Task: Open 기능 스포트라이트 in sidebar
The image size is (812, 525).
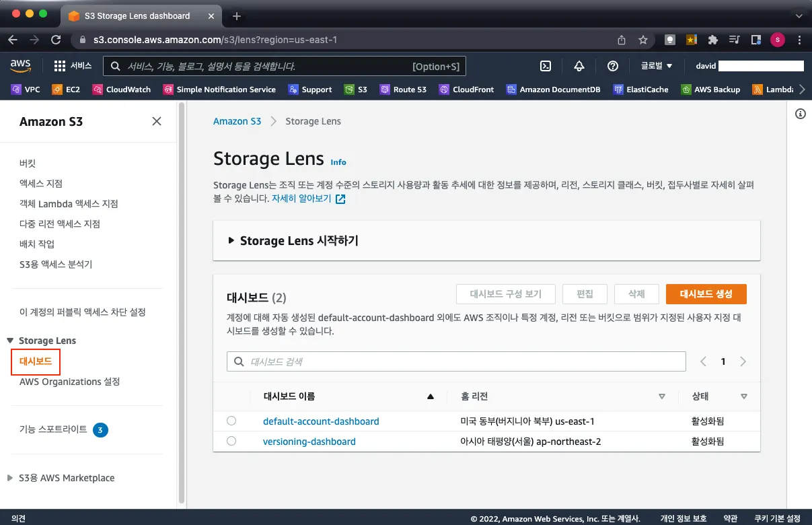Action: coord(53,429)
